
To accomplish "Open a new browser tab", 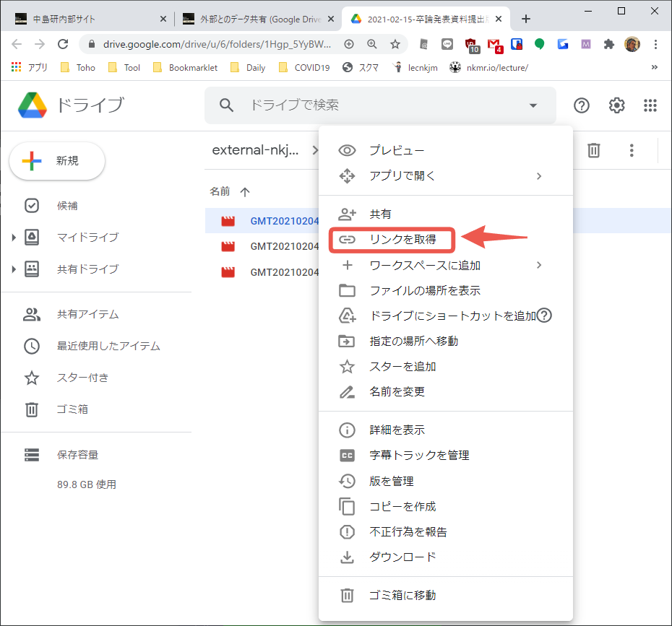I will tap(526, 19).
